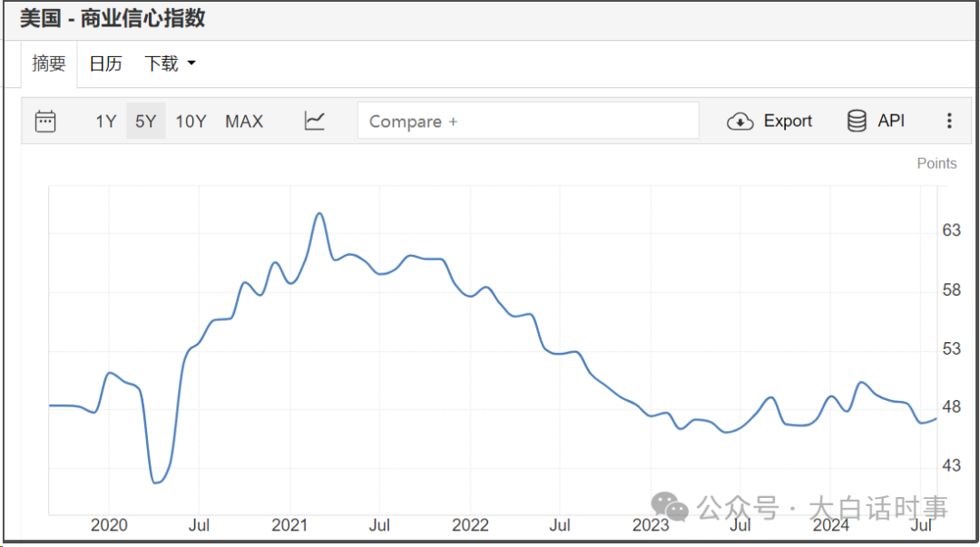Click the Export text label
Viewport: 980px width, 547px height.
click(x=788, y=122)
